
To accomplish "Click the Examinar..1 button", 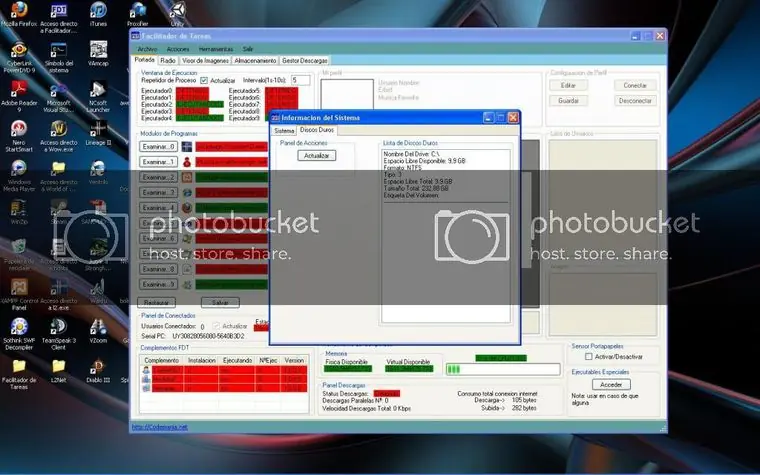I will pyautogui.click(x=158, y=162).
